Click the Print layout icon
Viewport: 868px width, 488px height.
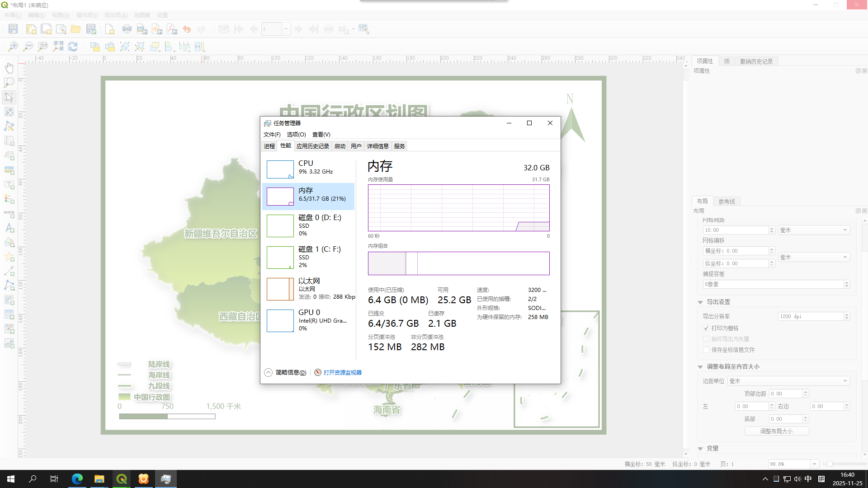[127, 29]
